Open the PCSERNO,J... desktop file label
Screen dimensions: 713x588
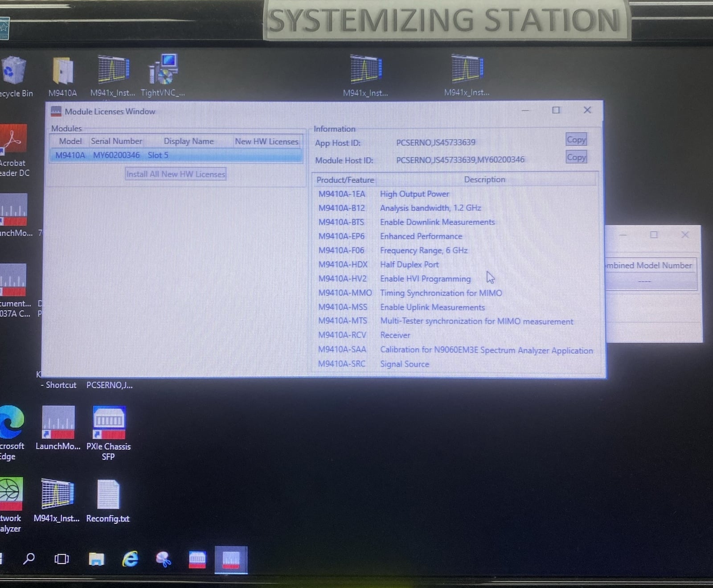[109, 385]
